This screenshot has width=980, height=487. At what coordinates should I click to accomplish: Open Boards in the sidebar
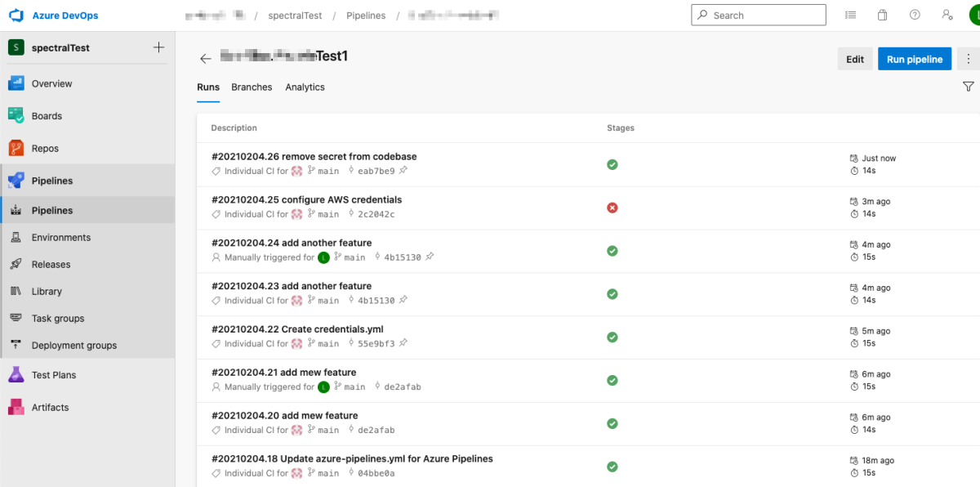[x=87, y=116]
